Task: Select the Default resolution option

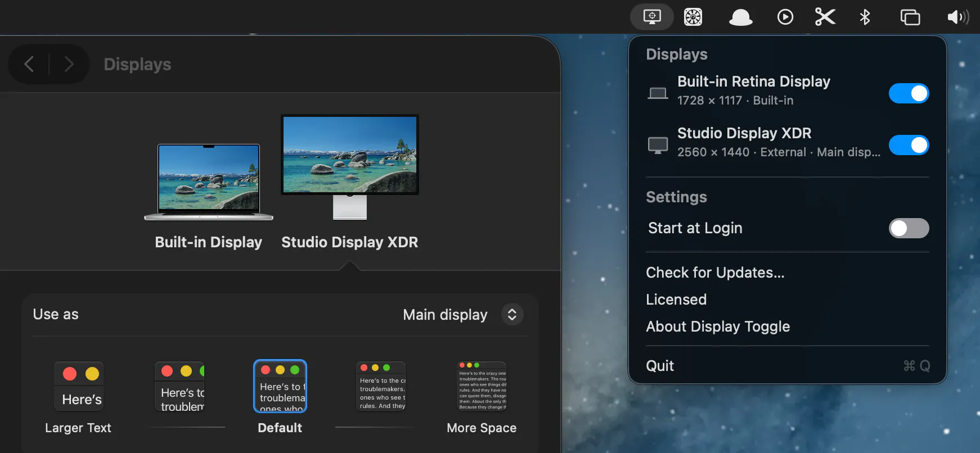Action: pos(280,386)
